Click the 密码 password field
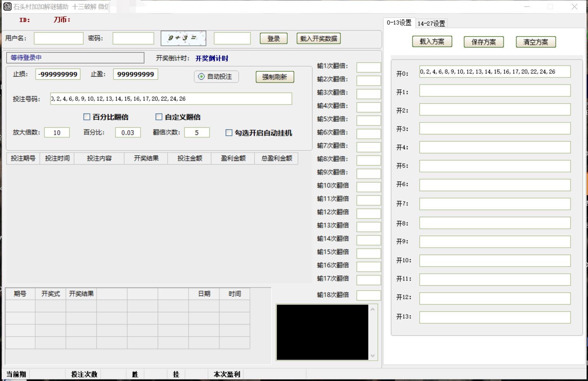The image size is (588, 381). pos(133,38)
